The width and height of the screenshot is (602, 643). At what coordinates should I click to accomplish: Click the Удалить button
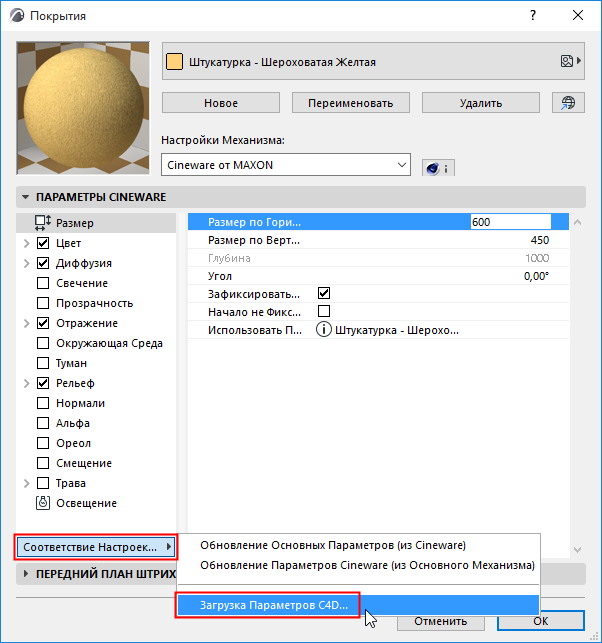pyautogui.click(x=481, y=103)
